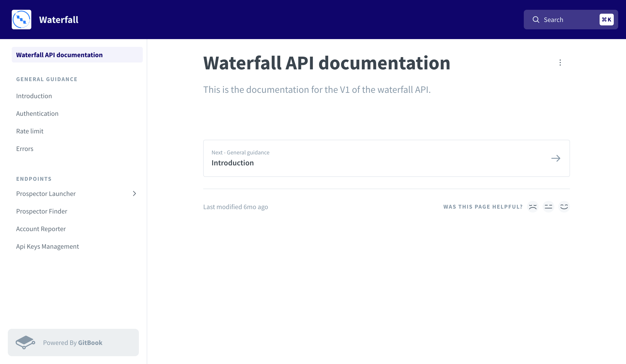Open the Prospector Finder page
The image size is (626, 364).
[x=42, y=211]
